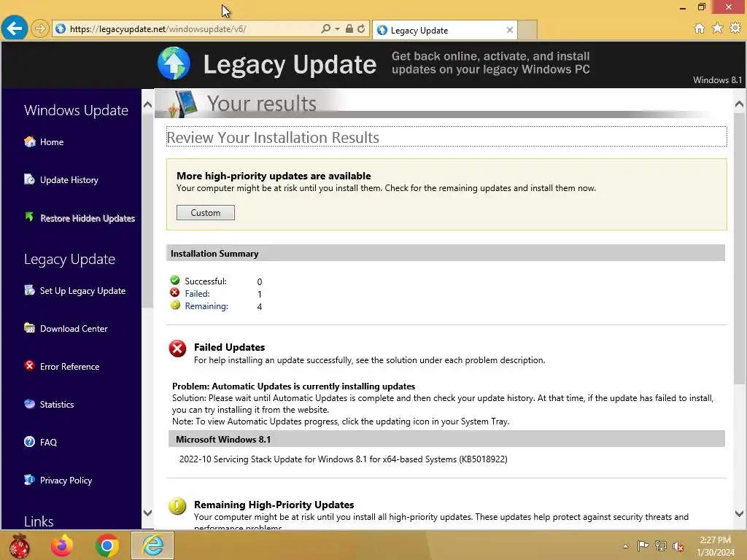This screenshot has height=560, width=747.
Task: Open Restore Hidden Updates link
Action: coord(88,218)
